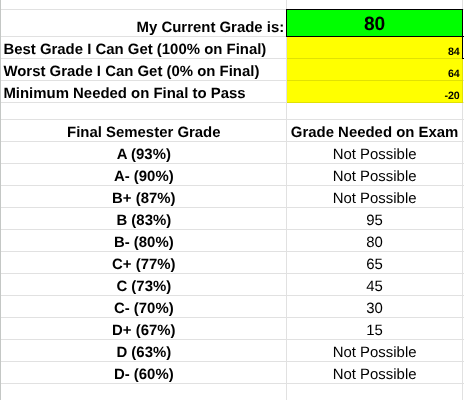464x400 pixels.
Task: Click the exam grade 45 cell for C
Action: click(374, 285)
